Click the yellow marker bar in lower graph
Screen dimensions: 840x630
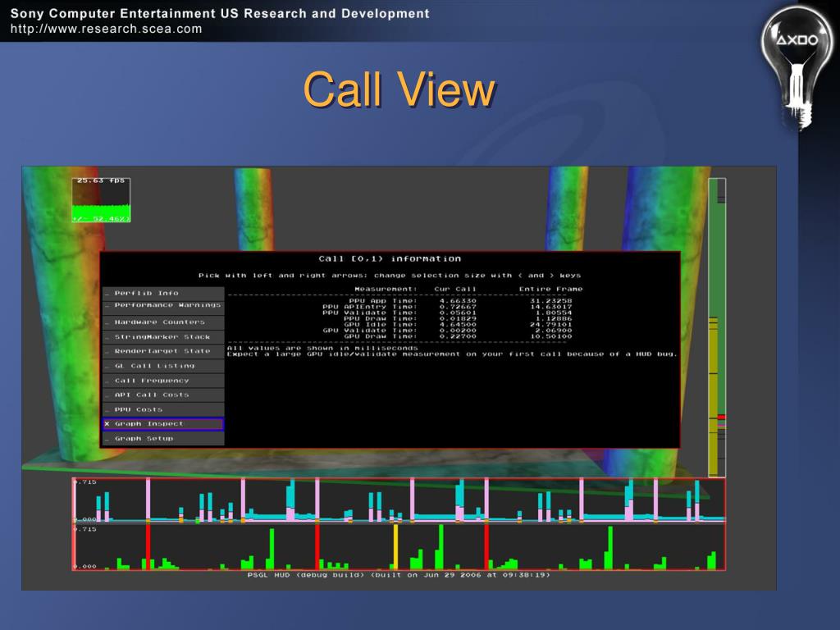[395, 546]
